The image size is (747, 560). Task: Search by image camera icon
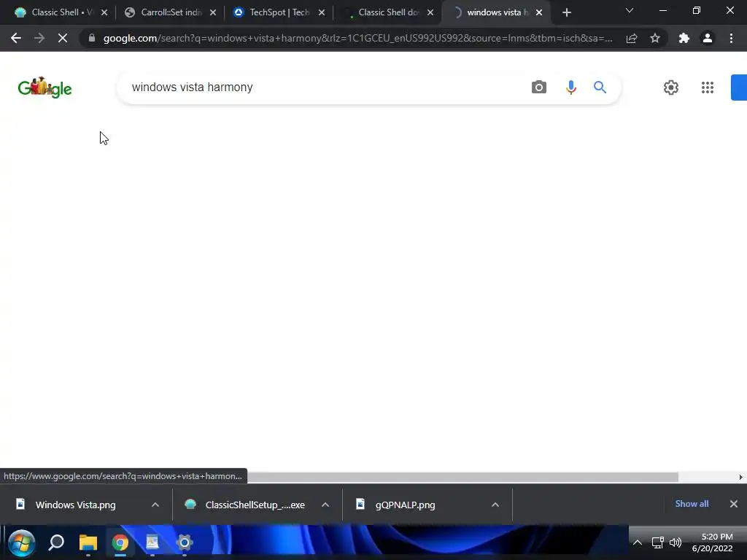click(x=539, y=87)
